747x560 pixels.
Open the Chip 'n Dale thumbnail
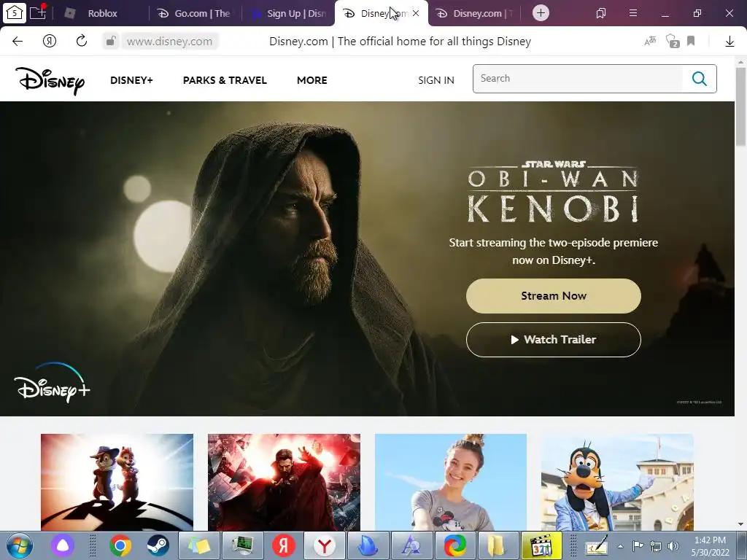pyautogui.click(x=117, y=482)
